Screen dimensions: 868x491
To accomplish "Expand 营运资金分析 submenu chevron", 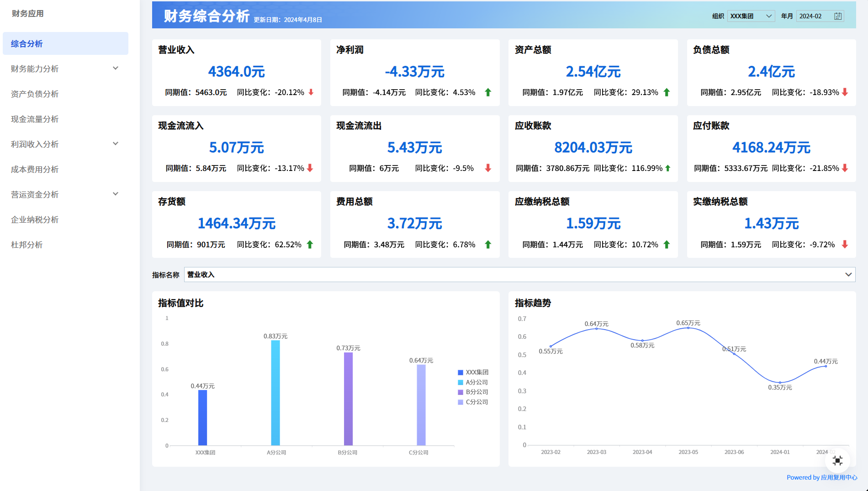I will point(116,194).
